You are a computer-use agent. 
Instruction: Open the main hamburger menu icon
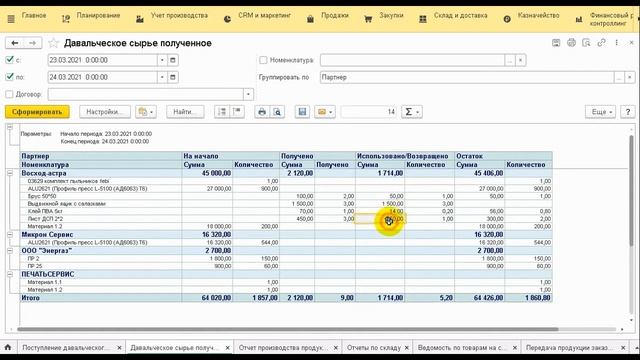click(x=11, y=19)
